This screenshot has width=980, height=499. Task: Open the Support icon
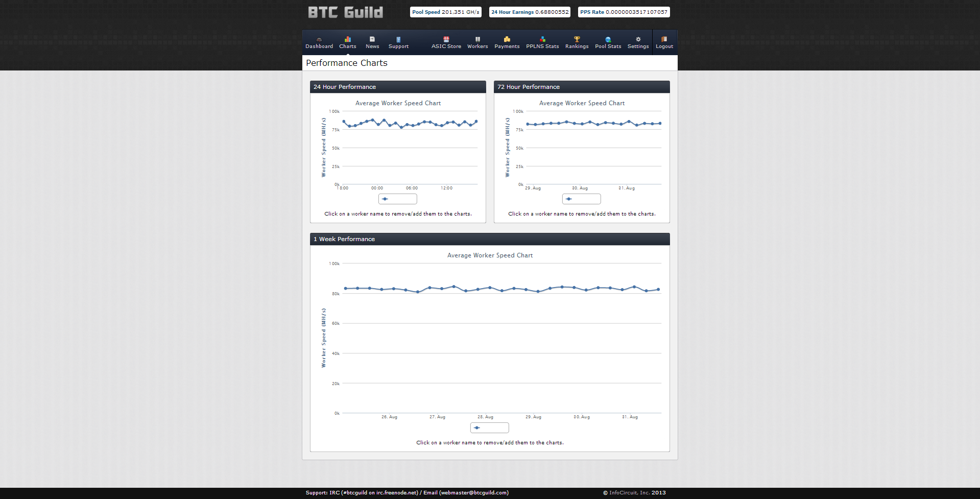coord(398,39)
